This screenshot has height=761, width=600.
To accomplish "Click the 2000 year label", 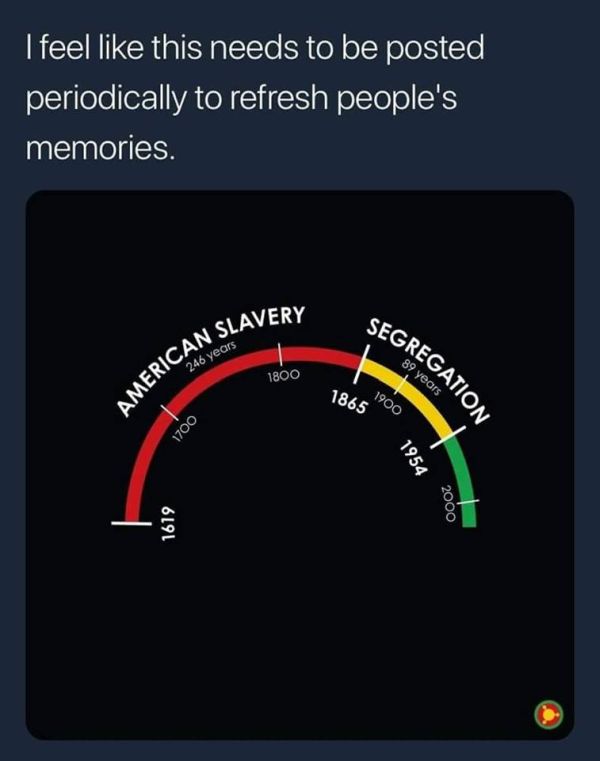I will (x=449, y=502).
